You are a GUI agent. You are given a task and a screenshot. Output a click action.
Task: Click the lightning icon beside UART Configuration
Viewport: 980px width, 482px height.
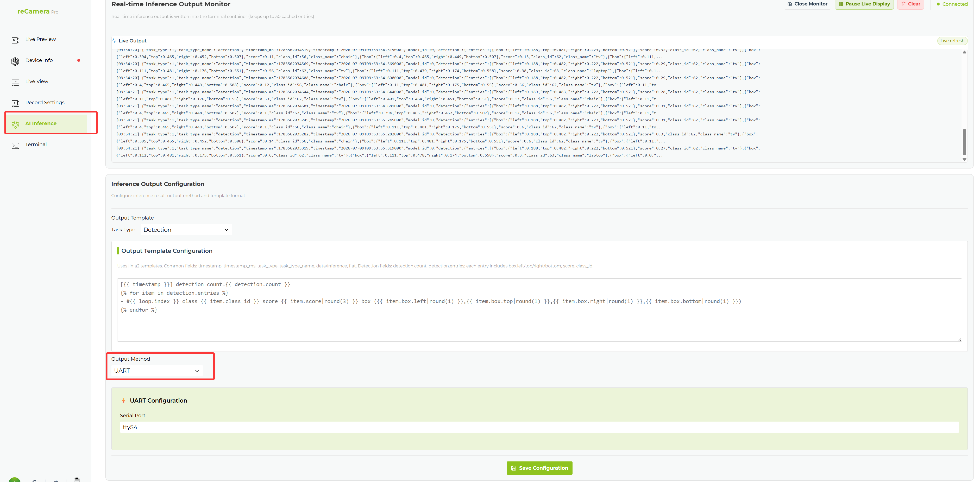point(123,400)
